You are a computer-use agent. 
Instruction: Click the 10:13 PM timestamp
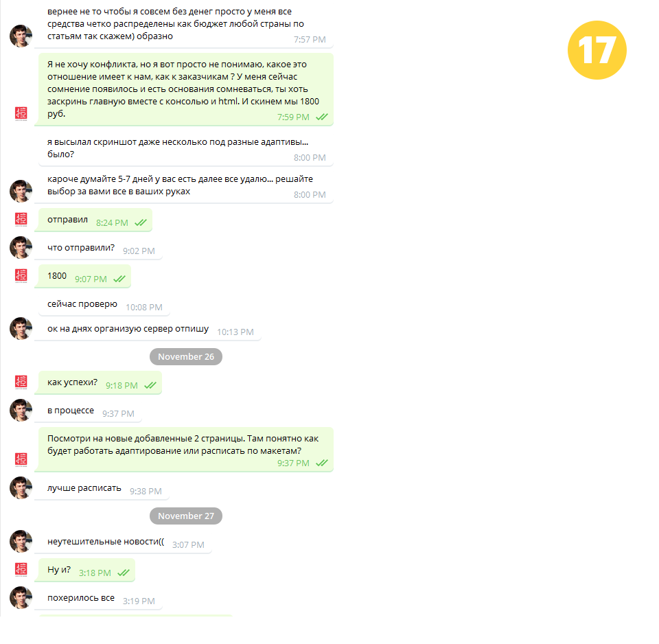[235, 332]
